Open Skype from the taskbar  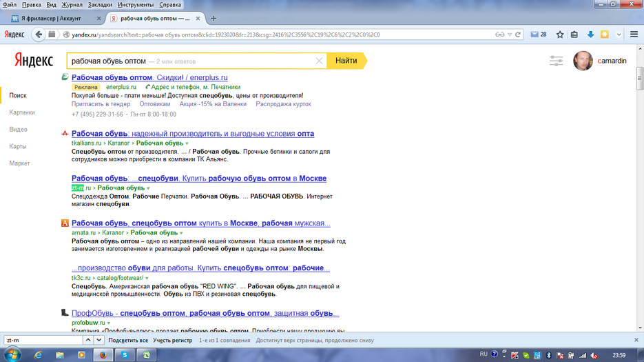tap(125, 354)
